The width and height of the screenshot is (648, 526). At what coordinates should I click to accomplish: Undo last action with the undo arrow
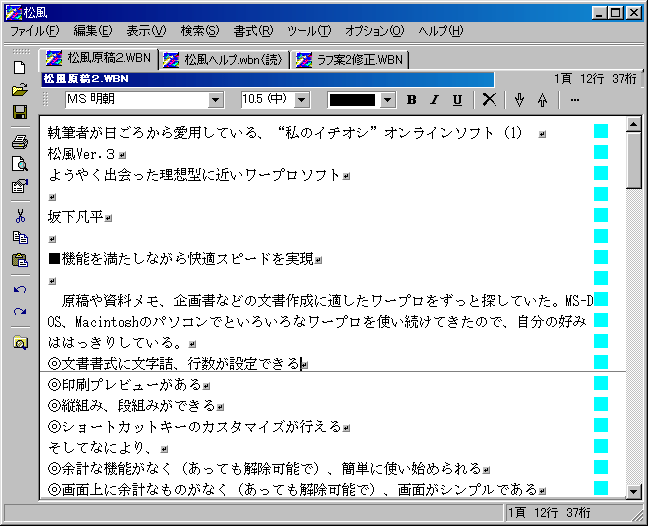pyautogui.click(x=19, y=290)
